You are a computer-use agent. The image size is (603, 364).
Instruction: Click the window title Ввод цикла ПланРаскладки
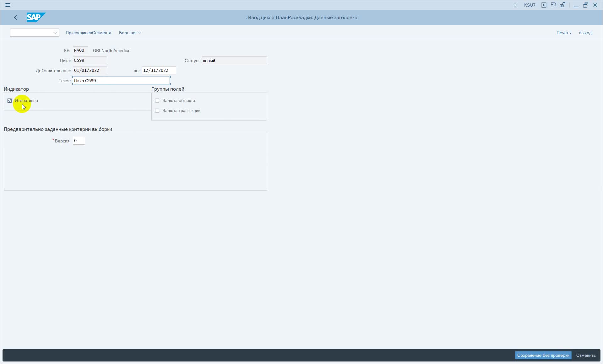coord(301,18)
